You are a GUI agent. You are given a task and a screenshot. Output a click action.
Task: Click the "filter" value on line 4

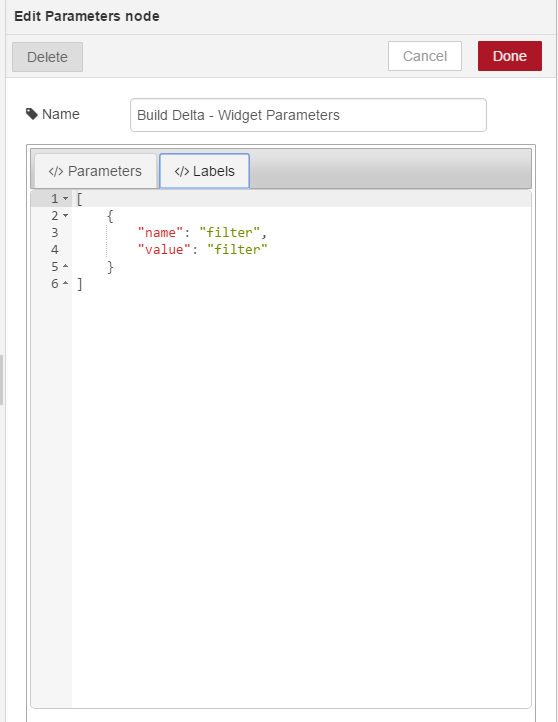(237, 250)
